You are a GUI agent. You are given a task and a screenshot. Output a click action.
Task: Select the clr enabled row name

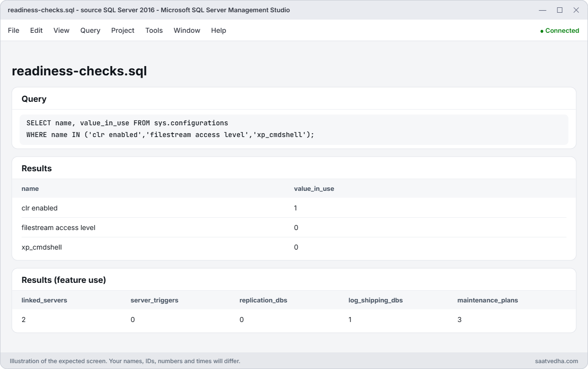click(40, 208)
